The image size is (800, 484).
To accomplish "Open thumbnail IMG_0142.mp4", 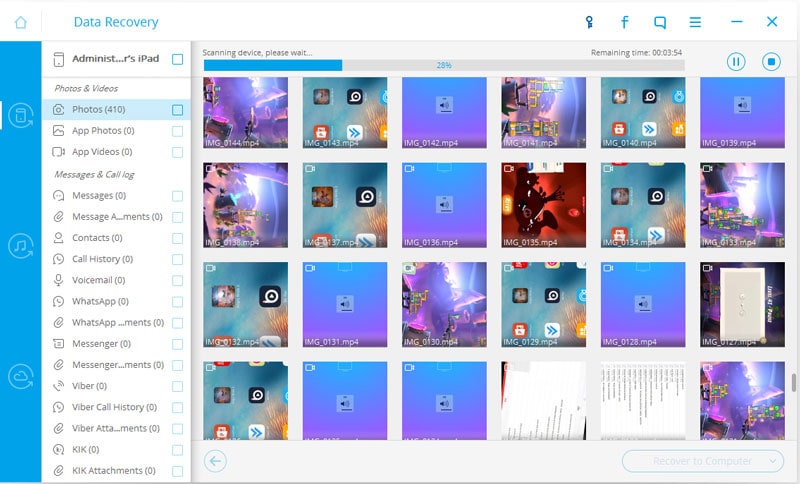I will click(x=444, y=113).
